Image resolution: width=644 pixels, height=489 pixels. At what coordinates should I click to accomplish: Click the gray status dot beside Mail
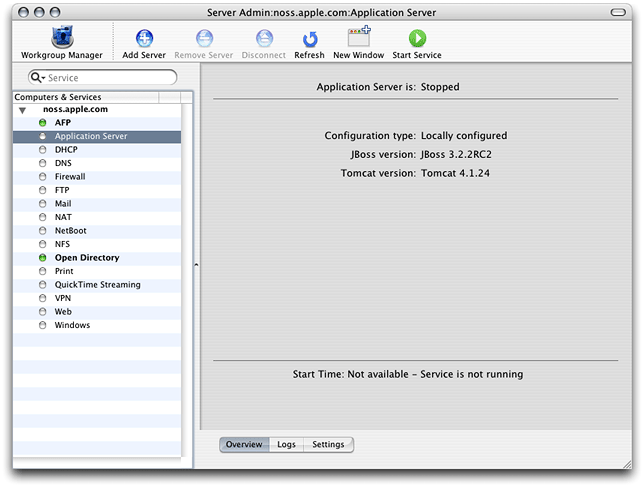[x=42, y=204]
